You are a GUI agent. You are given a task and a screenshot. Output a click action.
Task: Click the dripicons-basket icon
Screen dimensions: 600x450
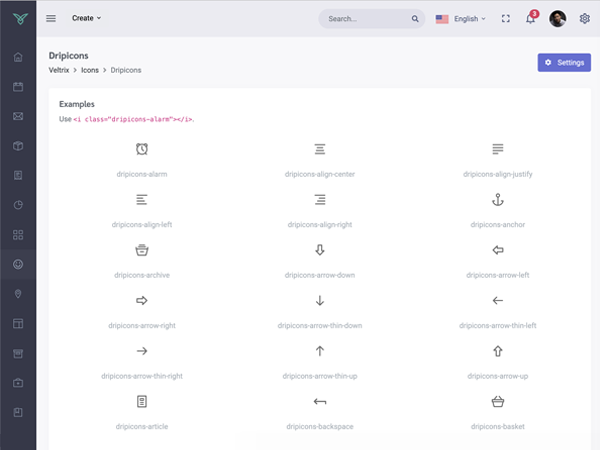click(498, 401)
